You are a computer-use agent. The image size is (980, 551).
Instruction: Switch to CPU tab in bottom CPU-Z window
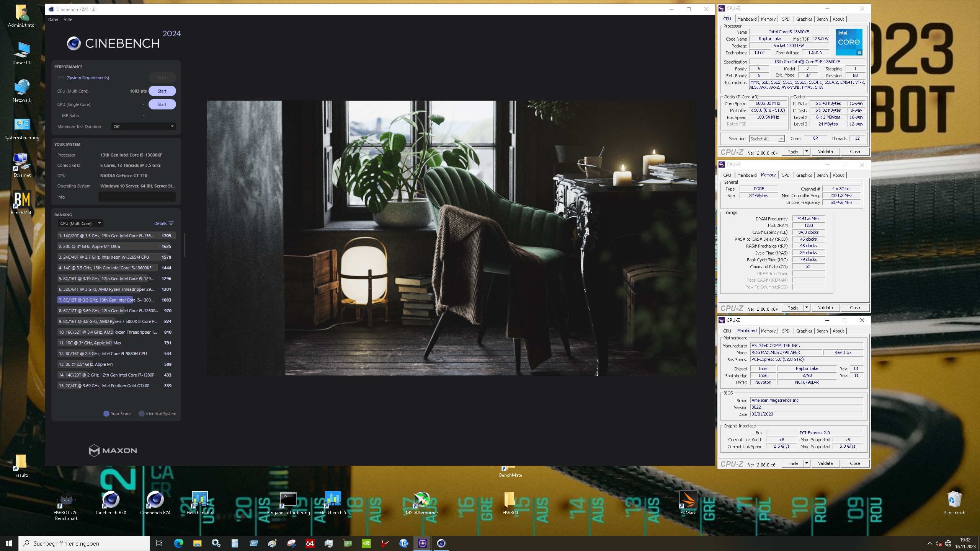click(727, 331)
